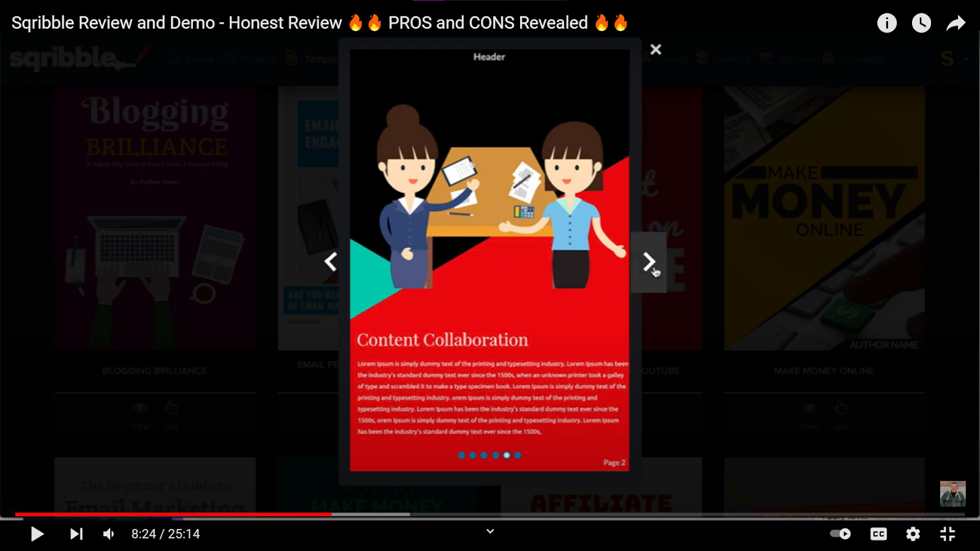Open the video title link
Screen dimensions: 980x551
coord(320,23)
